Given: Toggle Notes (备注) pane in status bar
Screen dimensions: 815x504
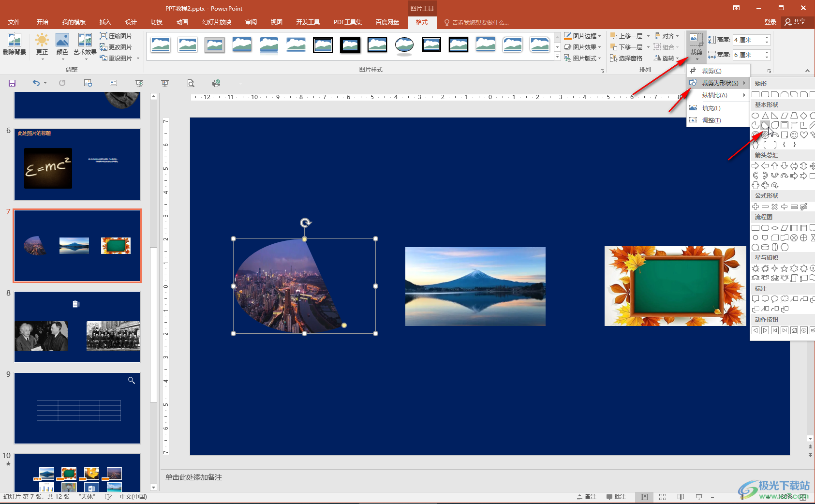Looking at the screenshot, I should click(587, 497).
